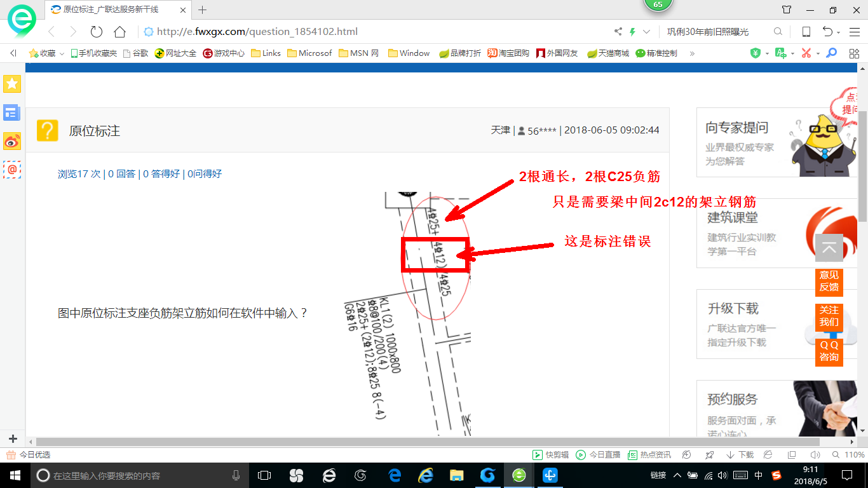Click the browser forward arrow
This screenshot has height=488, width=868.
tap(72, 32)
